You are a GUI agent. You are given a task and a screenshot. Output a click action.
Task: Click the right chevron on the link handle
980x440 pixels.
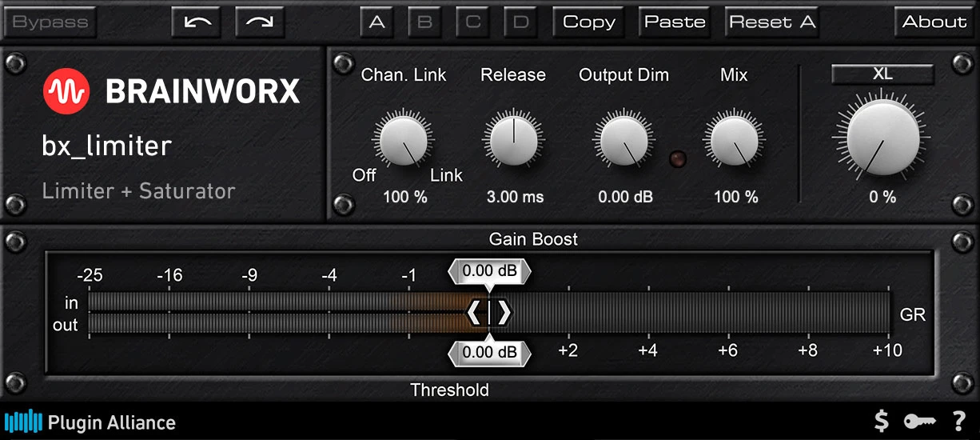[x=504, y=313]
